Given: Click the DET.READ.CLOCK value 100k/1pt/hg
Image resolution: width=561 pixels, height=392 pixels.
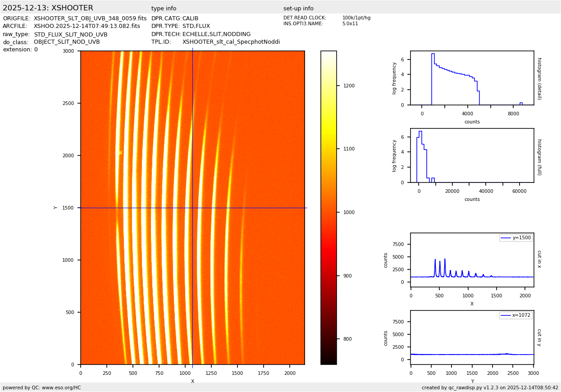Looking at the screenshot, I should tap(356, 18).
